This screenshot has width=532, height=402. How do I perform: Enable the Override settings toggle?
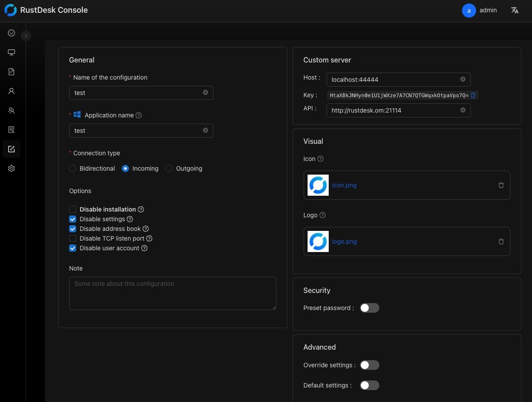tap(369, 365)
